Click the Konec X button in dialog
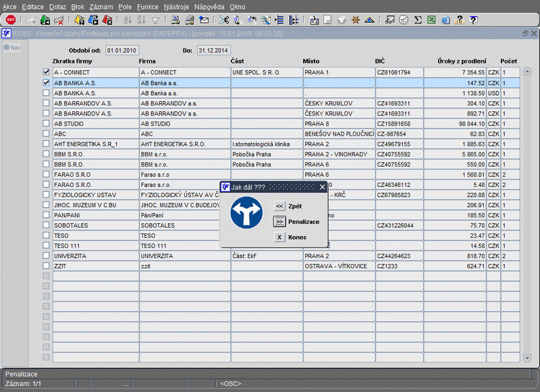This screenshot has height=392, width=540. point(279,237)
